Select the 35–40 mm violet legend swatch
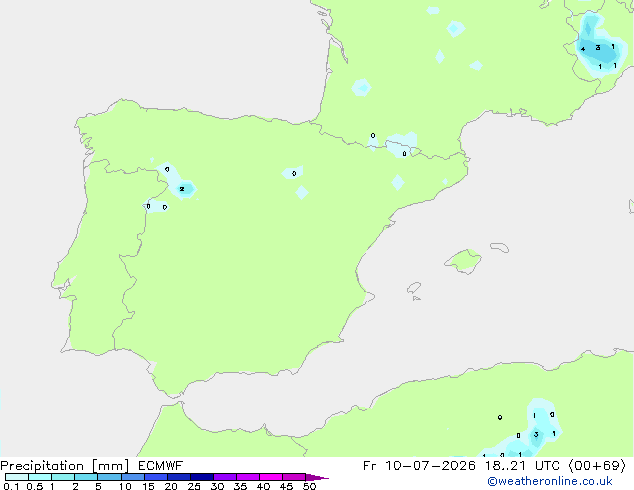Viewport: 634px width, 490px height. point(248,477)
